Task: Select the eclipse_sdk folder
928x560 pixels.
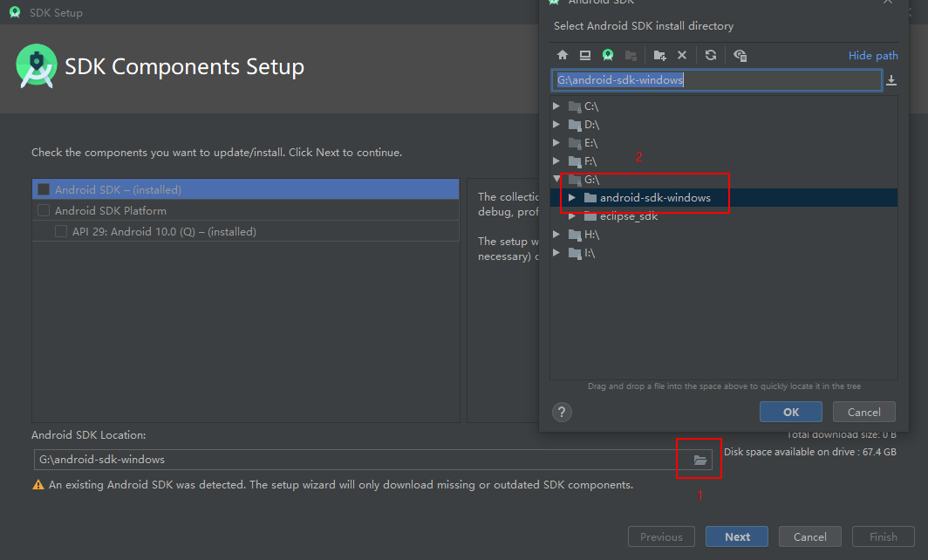Action: coord(629,216)
